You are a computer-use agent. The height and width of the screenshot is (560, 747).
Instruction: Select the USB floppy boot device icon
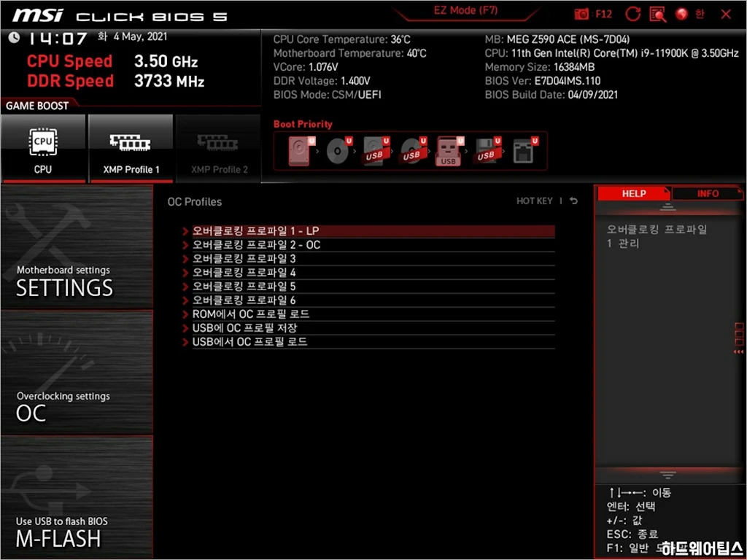487,151
